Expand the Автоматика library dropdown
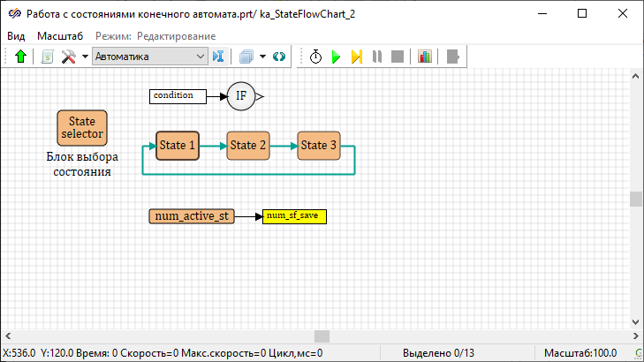 click(200, 57)
